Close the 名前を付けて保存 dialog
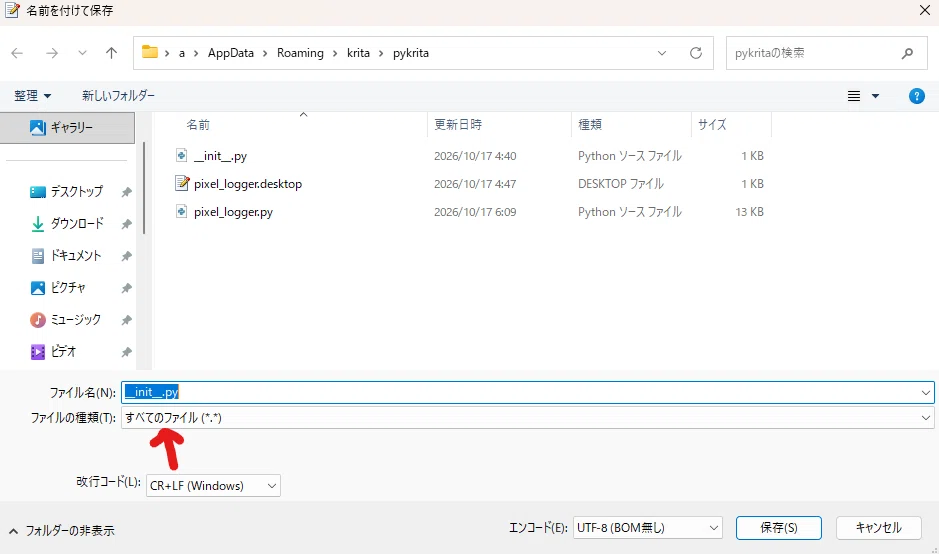 (x=925, y=11)
